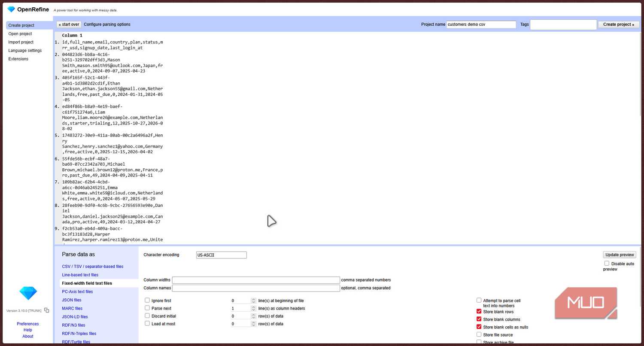The image size is (644, 346).
Task: Uncheck Store blank columns
Action: click(x=479, y=319)
